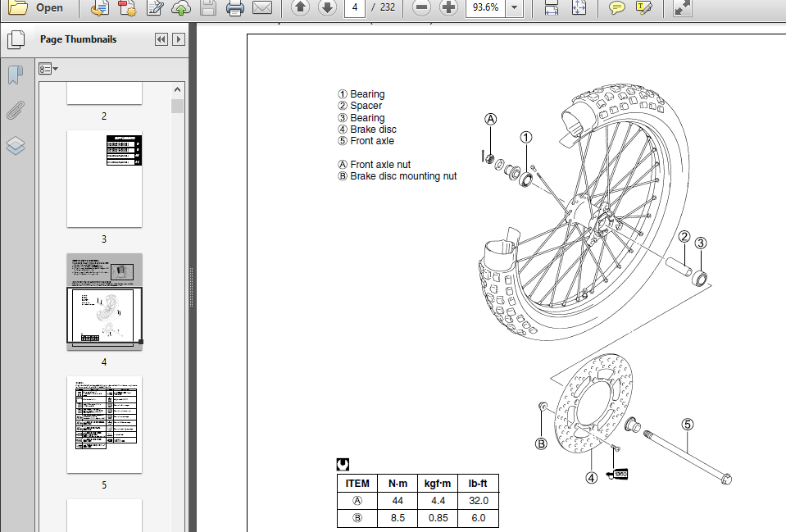Click the sticky note comment icon
The image size is (786, 532).
[x=616, y=7]
